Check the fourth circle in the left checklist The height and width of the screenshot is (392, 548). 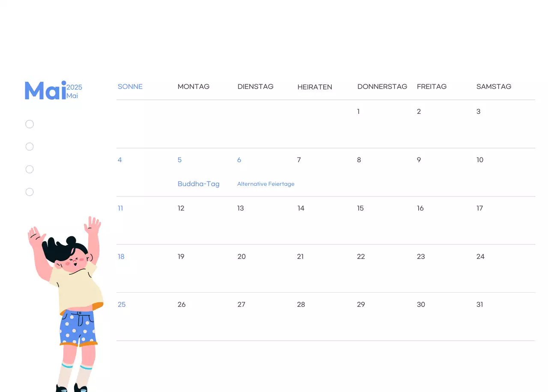(29, 192)
